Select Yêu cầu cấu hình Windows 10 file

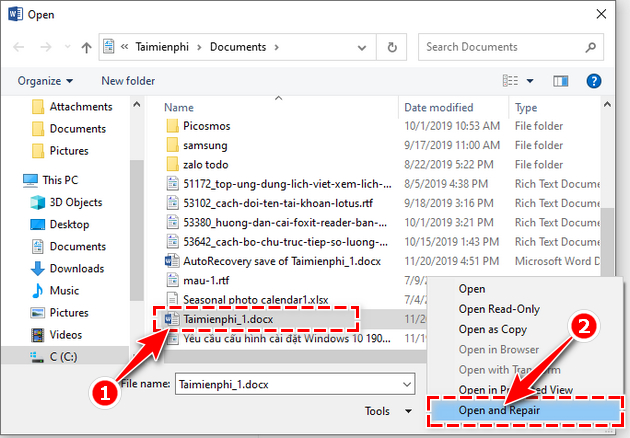[x=286, y=338]
